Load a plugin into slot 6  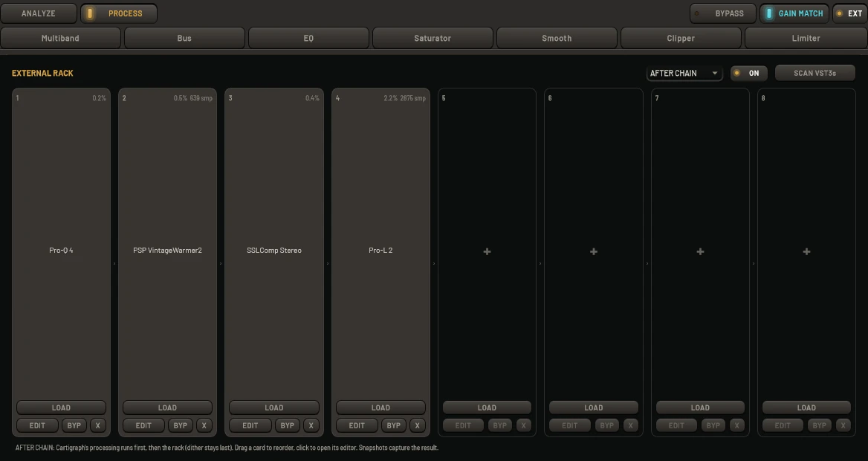click(x=594, y=407)
